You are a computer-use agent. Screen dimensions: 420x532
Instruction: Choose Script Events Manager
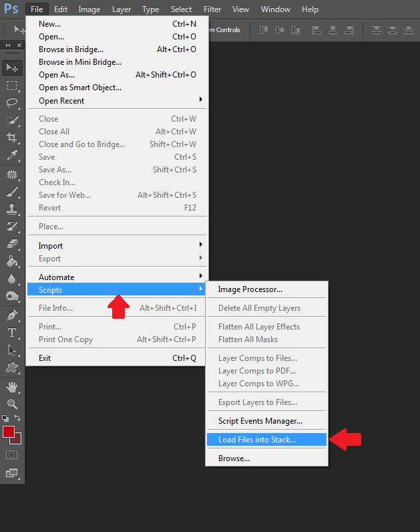click(x=267, y=421)
